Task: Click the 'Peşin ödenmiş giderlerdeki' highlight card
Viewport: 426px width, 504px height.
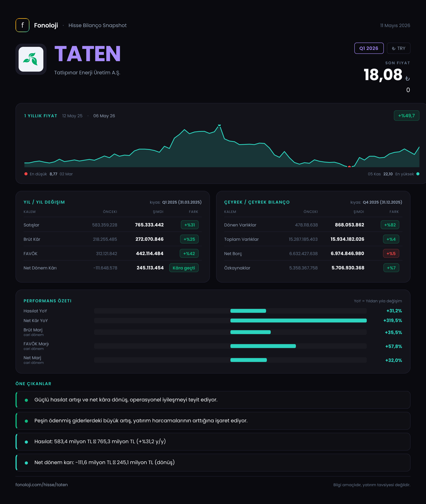Action: click(213, 421)
